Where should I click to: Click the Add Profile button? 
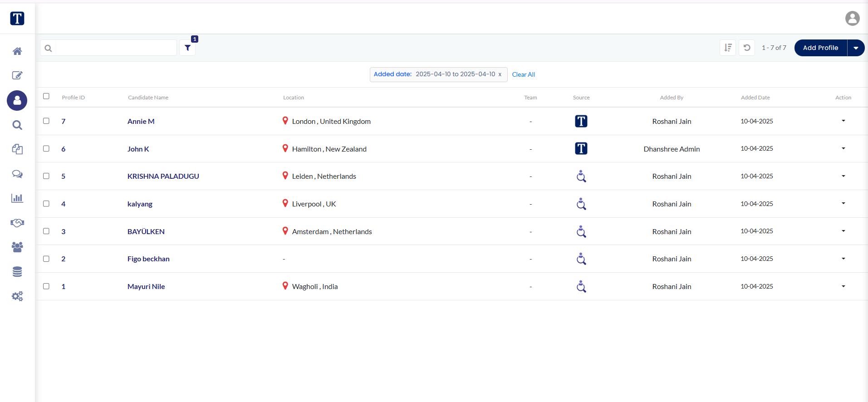point(820,48)
